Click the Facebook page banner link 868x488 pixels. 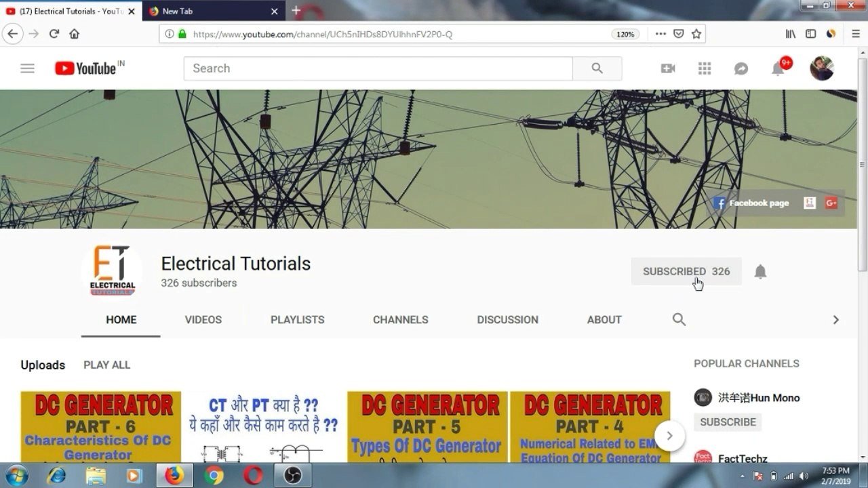(x=751, y=203)
